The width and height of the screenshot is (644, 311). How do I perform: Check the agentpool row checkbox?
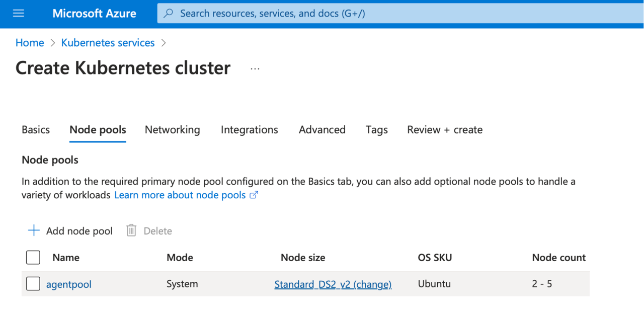(33, 284)
